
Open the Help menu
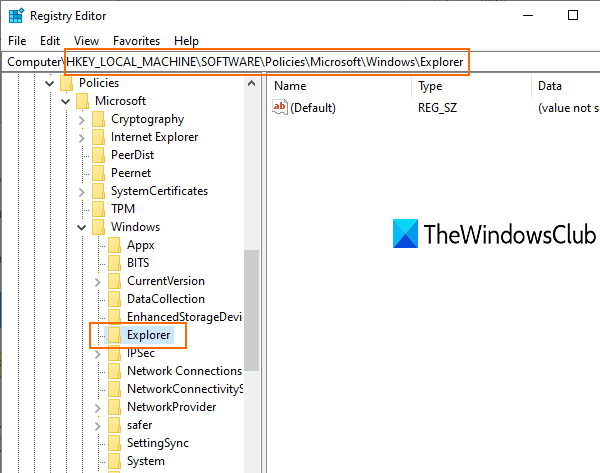(186, 41)
